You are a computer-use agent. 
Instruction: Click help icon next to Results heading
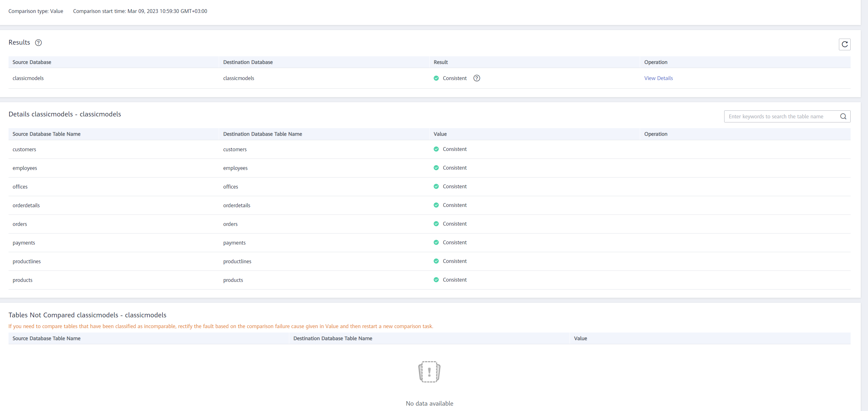[x=39, y=42]
